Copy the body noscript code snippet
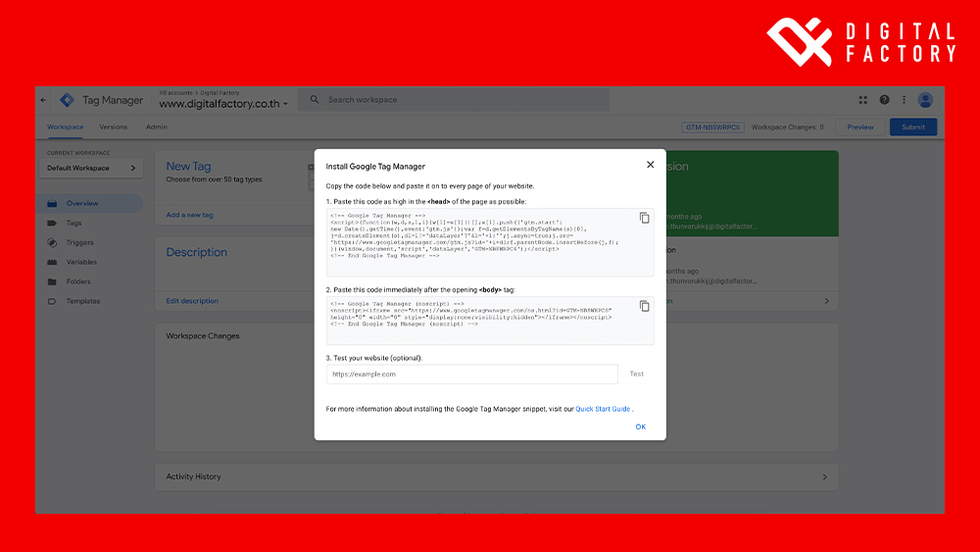The image size is (980, 552). point(644,306)
